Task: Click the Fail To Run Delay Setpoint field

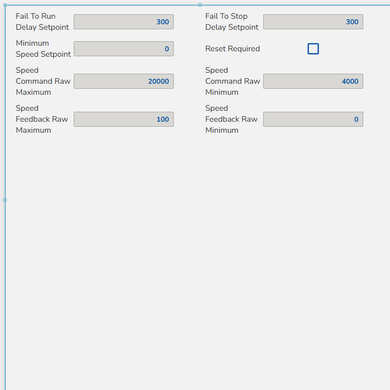Action: 124,22
